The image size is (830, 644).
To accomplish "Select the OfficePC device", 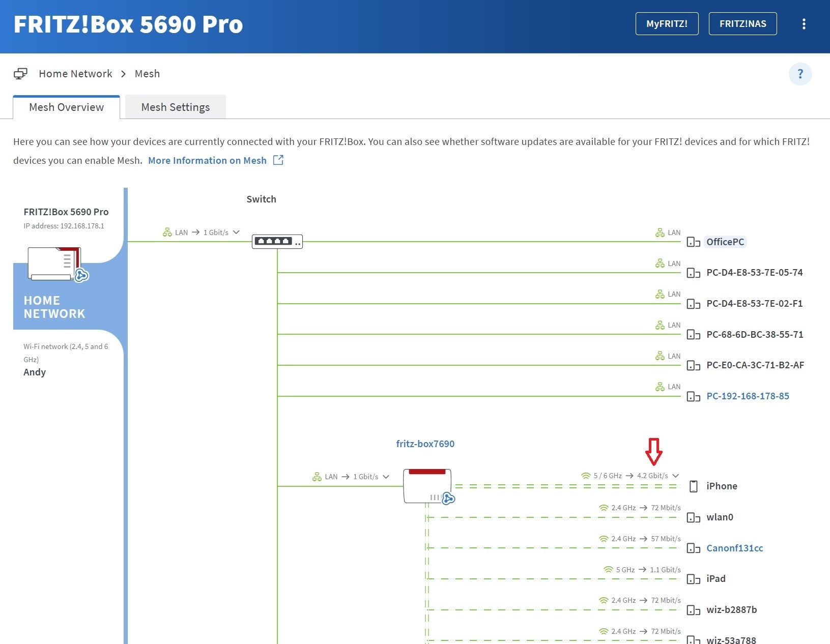I will [x=725, y=242].
